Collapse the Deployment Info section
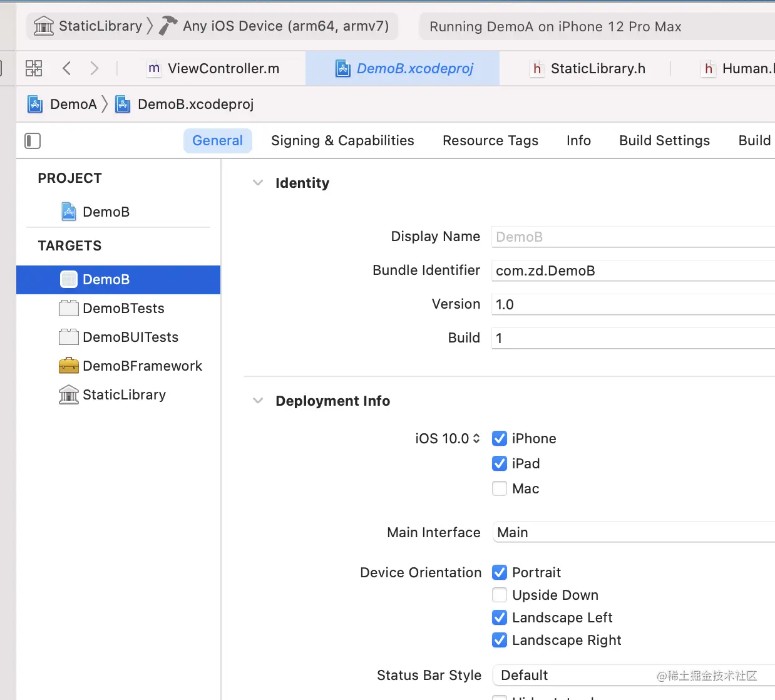 coord(258,401)
